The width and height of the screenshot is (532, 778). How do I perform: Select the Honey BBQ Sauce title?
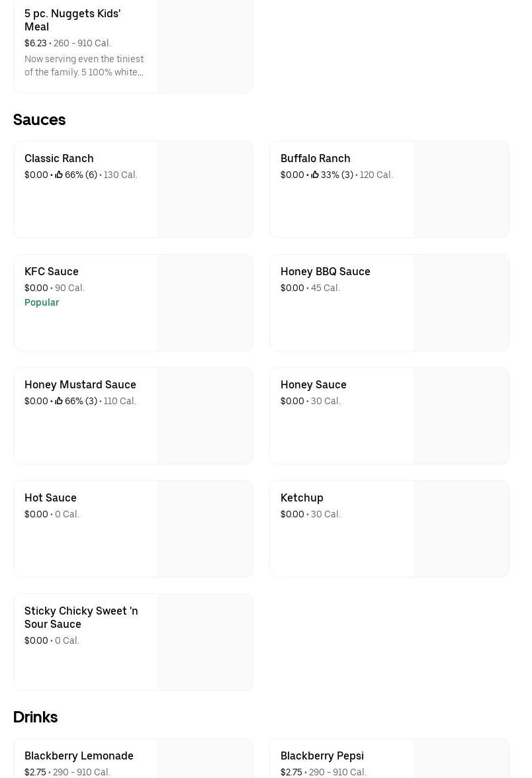tap(325, 271)
